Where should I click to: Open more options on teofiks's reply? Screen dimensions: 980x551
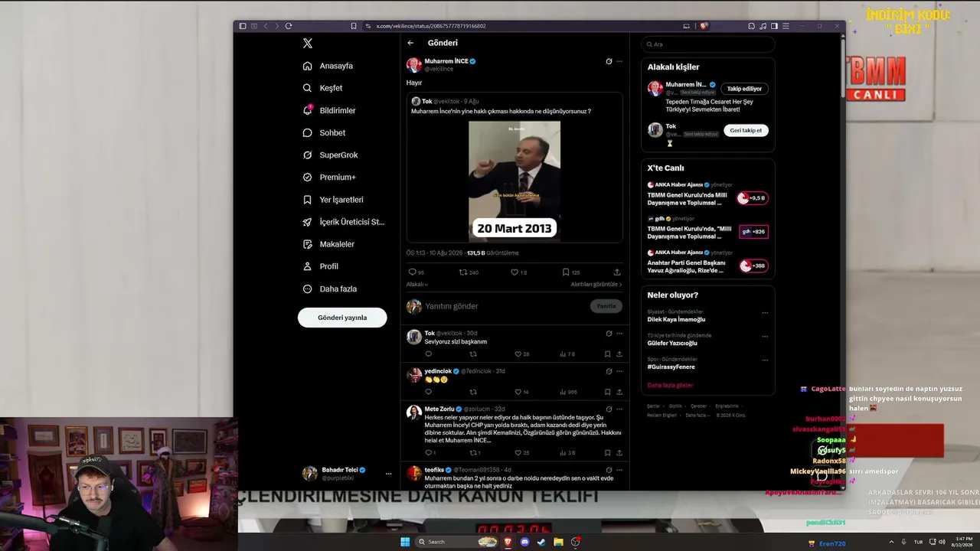[x=619, y=470]
